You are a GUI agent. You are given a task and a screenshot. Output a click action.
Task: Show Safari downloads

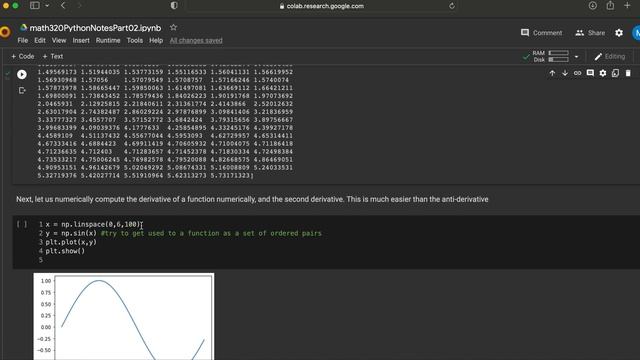(x=593, y=6)
